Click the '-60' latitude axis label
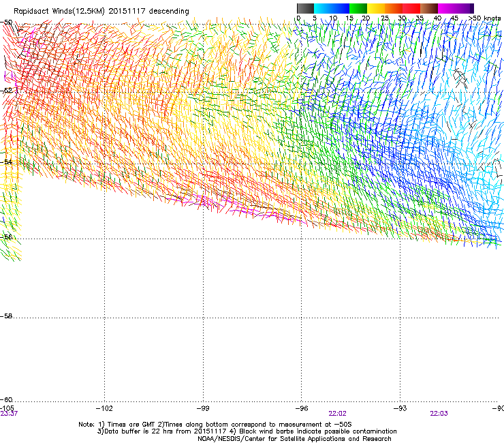Viewport: 504px width, 443px height. point(6,400)
